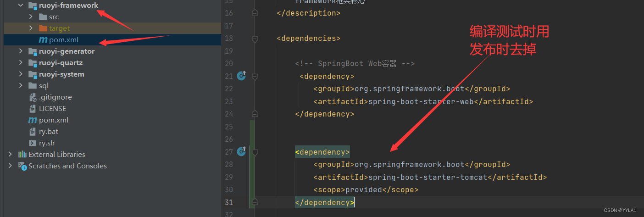
Task: Fold the dependency tag at line 27
Action: tap(255, 152)
